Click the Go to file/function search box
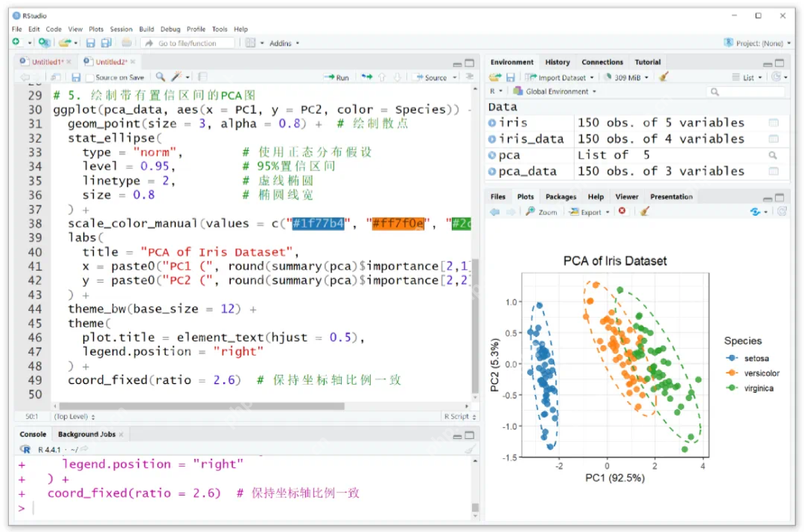 click(x=188, y=44)
